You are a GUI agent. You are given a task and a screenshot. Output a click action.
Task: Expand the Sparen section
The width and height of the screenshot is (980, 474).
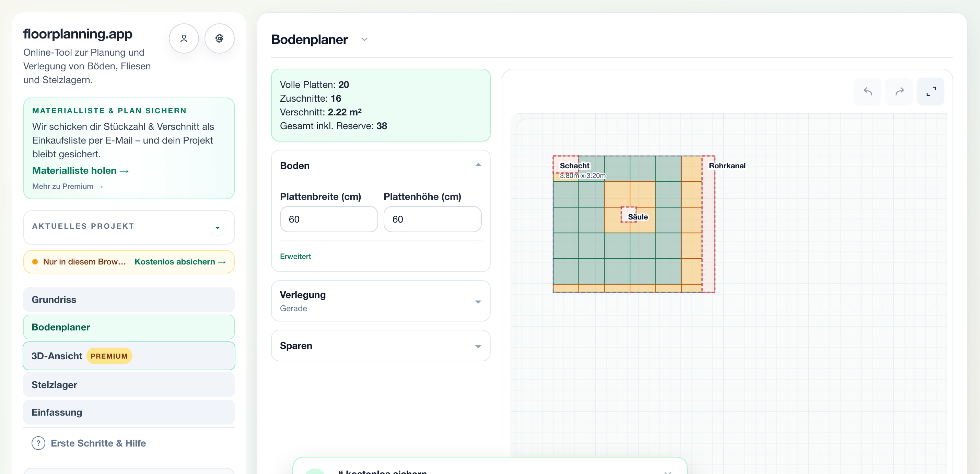pyautogui.click(x=381, y=346)
